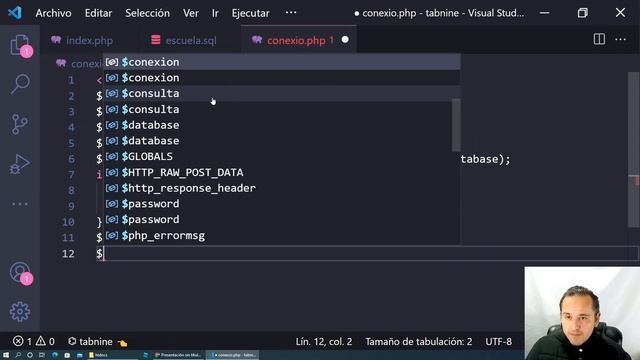
Task: Open the Manage settings gear
Action: (20, 312)
